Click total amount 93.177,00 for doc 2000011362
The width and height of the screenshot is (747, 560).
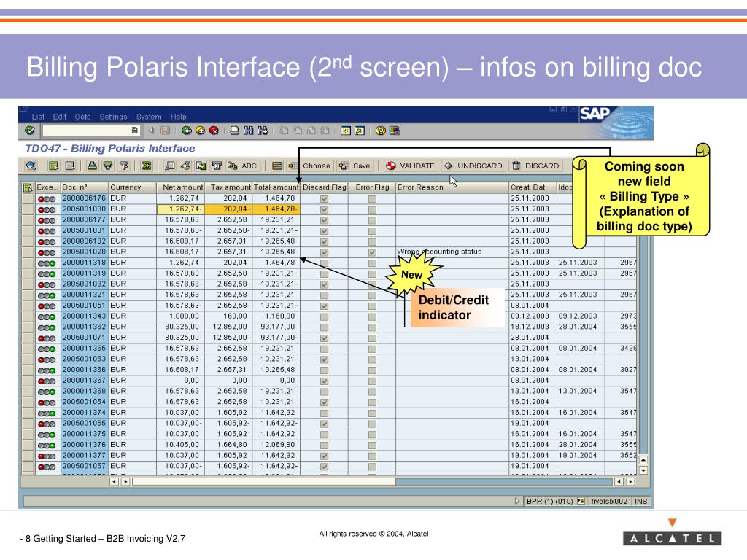coord(279,327)
